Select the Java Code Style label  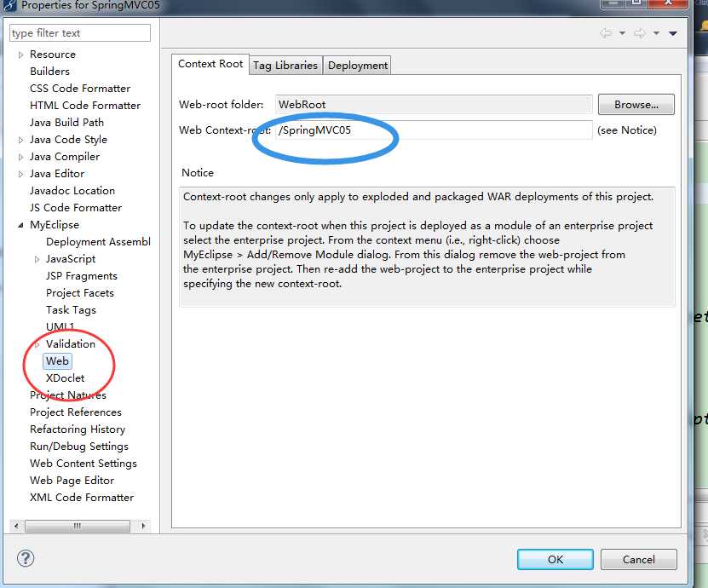(x=68, y=140)
